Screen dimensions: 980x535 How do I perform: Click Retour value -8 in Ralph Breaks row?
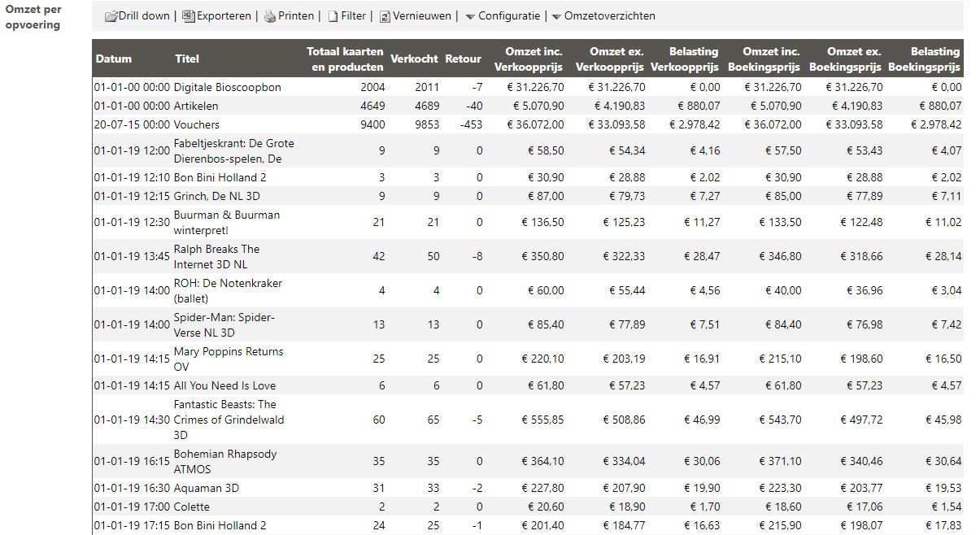[476, 256]
